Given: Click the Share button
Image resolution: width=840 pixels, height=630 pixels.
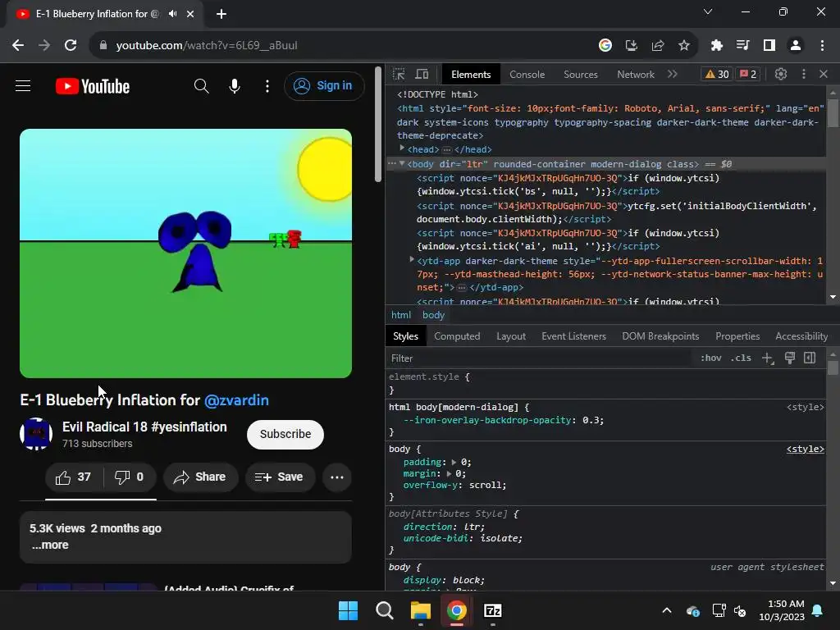Looking at the screenshot, I should pos(200,477).
